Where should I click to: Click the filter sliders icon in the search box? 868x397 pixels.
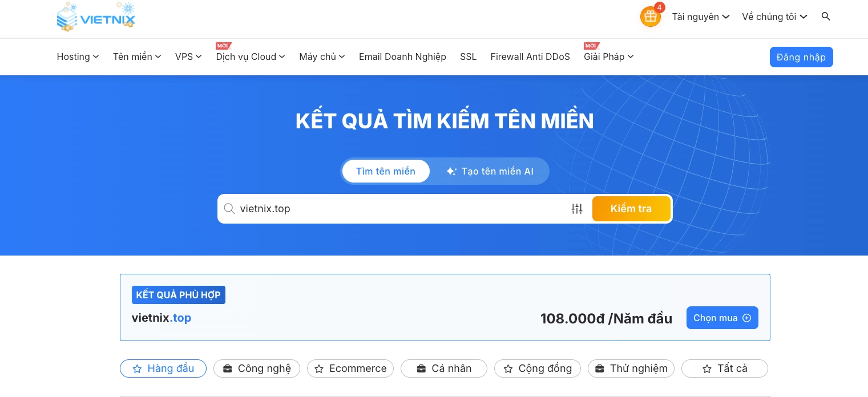tap(576, 209)
